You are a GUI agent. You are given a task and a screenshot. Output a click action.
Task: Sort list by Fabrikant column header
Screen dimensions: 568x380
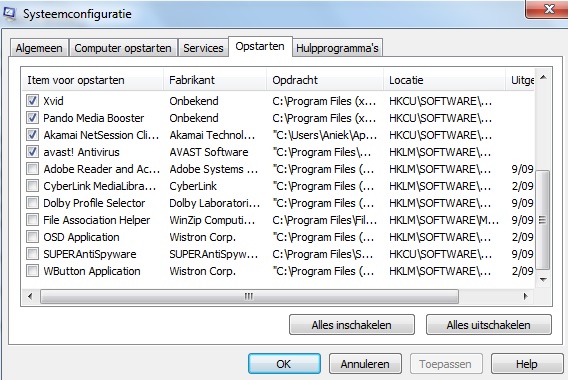point(215,80)
